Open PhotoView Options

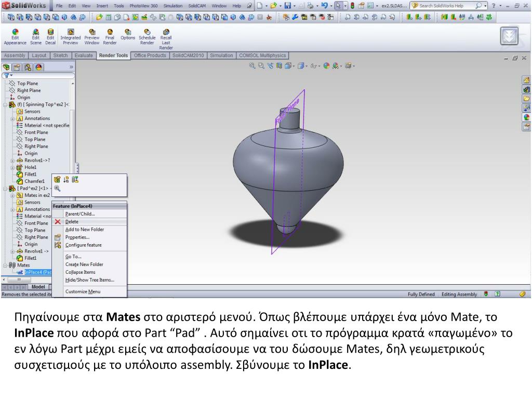[128, 35]
